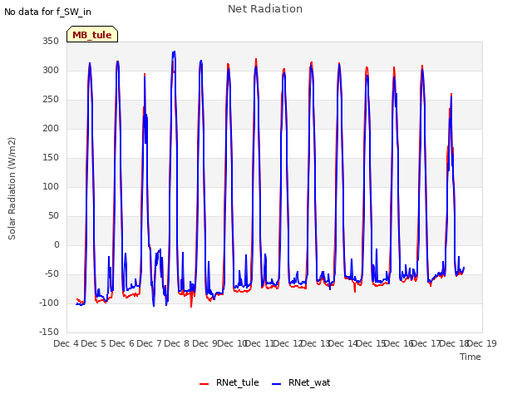Click the Dec 8 x-axis label
532x399 pixels.
pyautogui.click(x=177, y=343)
